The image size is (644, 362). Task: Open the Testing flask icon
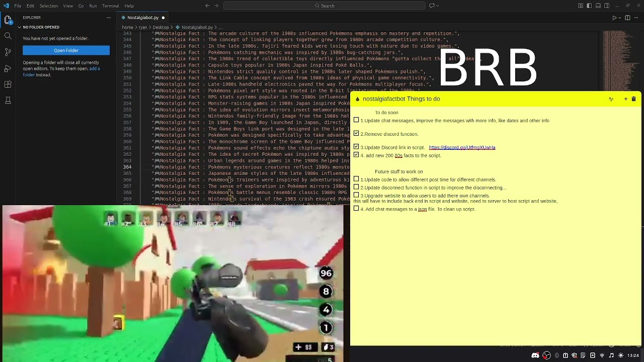point(8,100)
